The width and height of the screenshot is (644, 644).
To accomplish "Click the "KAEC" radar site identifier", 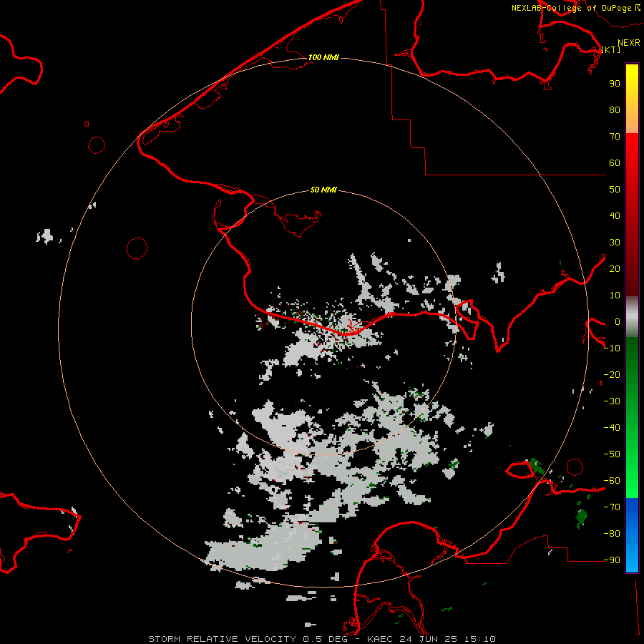I will (x=380, y=639).
